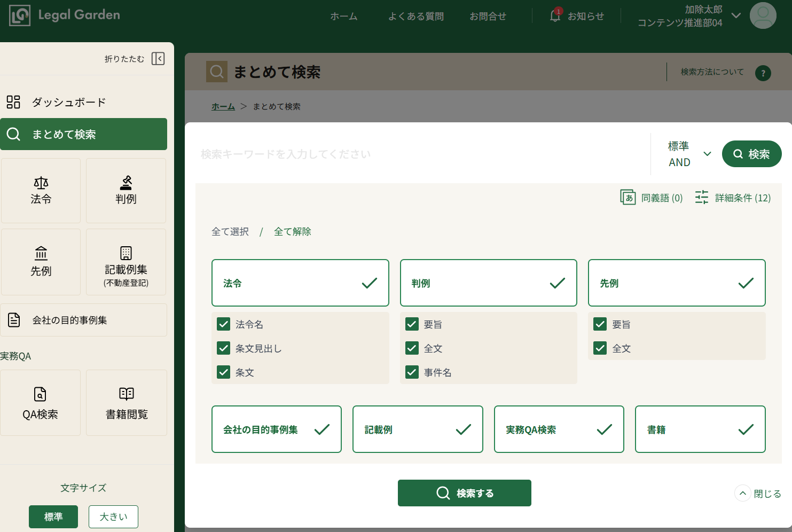Click the 書籍閲覧 open book icon

pyautogui.click(x=127, y=394)
